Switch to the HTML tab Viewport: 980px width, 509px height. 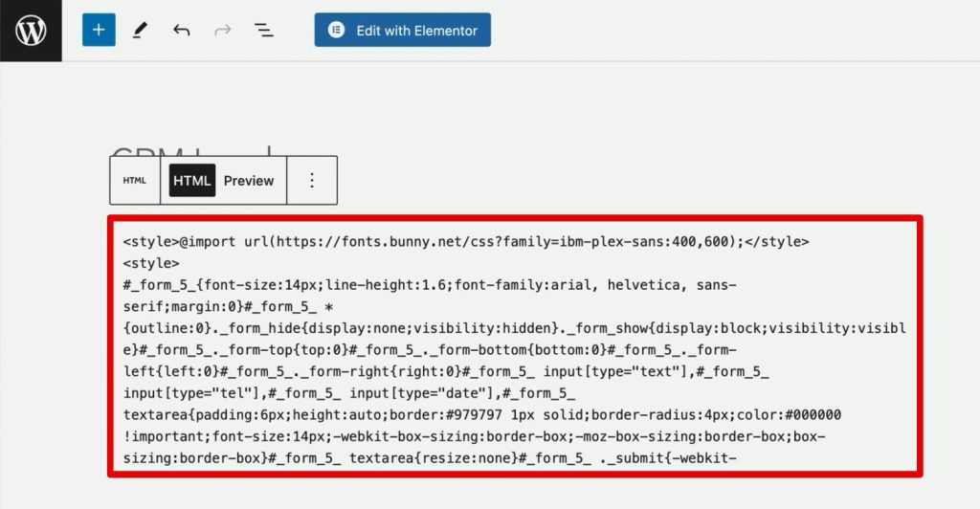pos(191,181)
